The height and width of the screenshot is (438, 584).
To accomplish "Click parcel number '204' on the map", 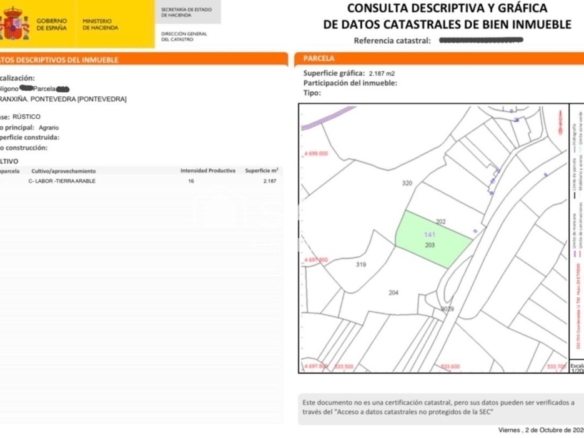I will point(393,293).
